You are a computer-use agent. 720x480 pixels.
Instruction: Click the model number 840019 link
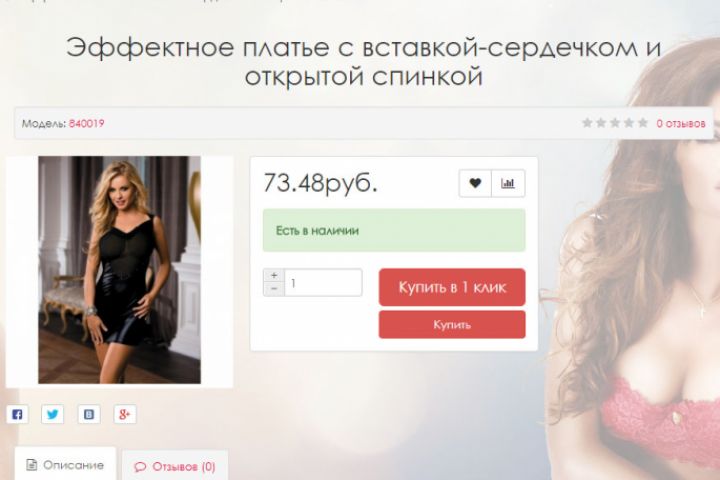(x=86, y=123)
